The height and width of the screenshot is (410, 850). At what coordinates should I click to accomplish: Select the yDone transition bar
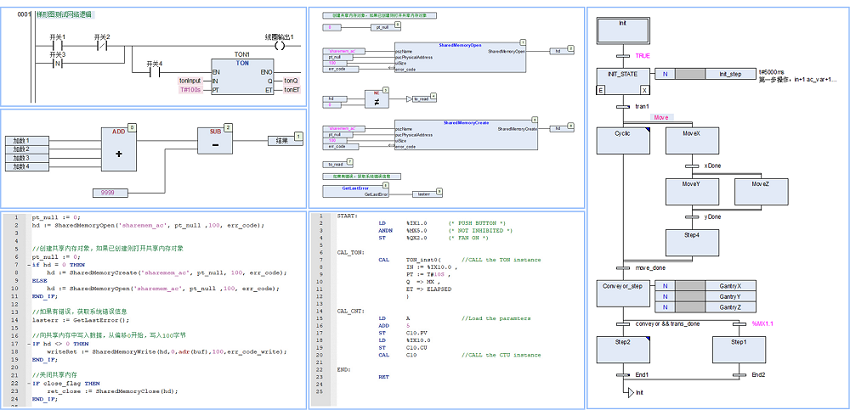(x=692, y=217)
